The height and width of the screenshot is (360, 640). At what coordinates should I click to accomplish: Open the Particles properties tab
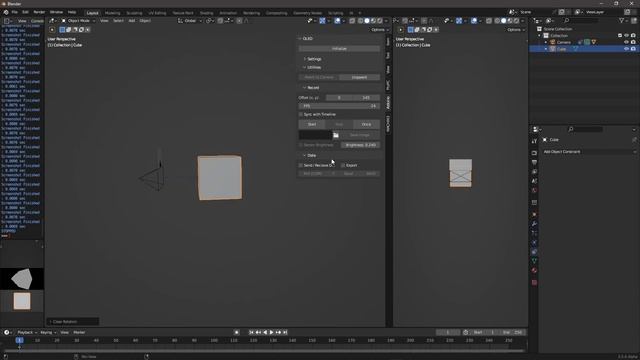pos(534,233)
